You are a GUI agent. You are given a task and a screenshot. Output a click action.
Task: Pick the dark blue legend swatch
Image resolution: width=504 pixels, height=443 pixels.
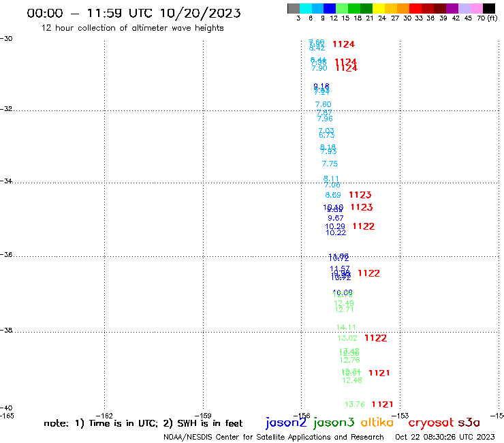coord(330,8)
